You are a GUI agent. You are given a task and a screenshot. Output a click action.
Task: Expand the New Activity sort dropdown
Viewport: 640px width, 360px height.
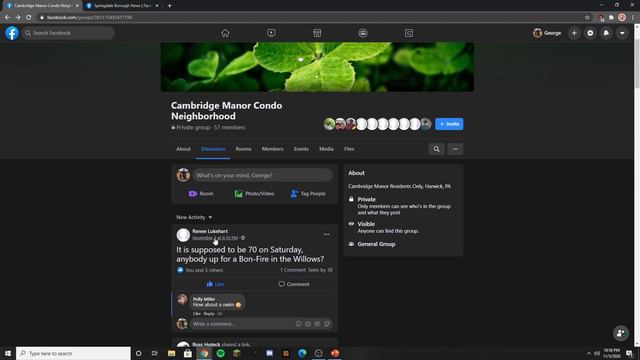coord(194,217)
